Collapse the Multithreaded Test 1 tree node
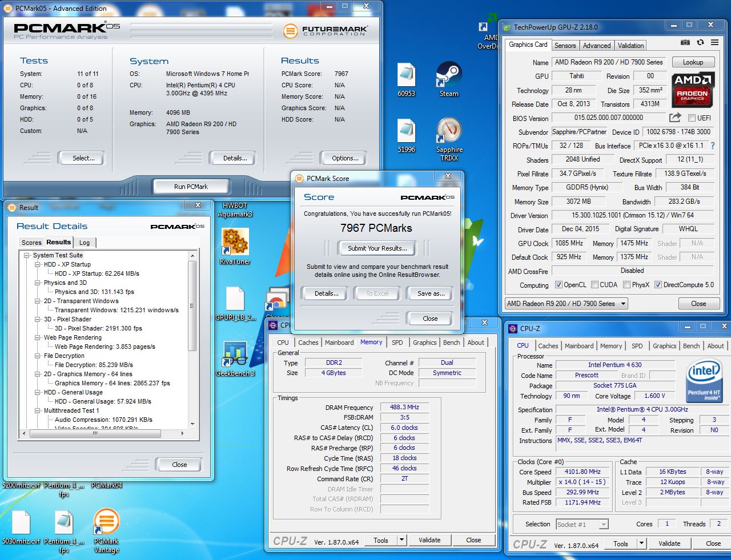 coord(37,411)
